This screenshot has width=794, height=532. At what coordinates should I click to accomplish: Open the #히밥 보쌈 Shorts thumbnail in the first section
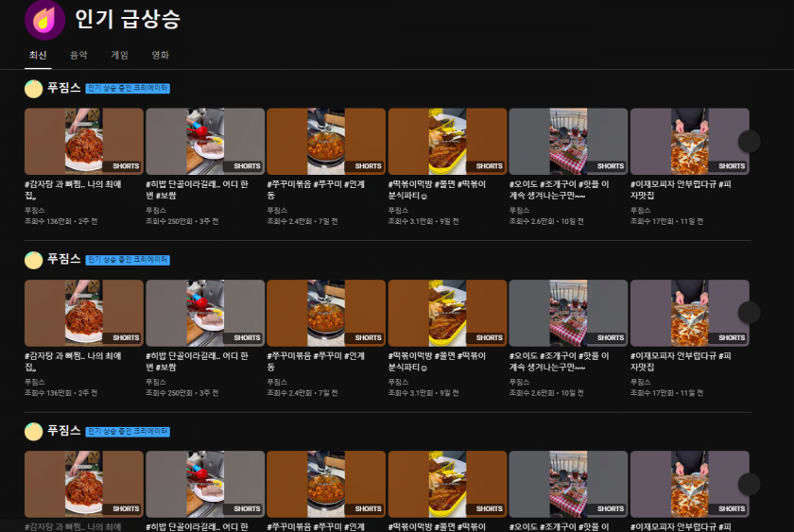(x=205, y=141)
